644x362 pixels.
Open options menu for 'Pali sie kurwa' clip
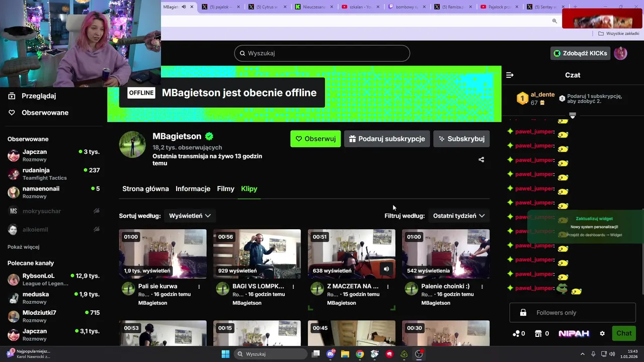199,287
